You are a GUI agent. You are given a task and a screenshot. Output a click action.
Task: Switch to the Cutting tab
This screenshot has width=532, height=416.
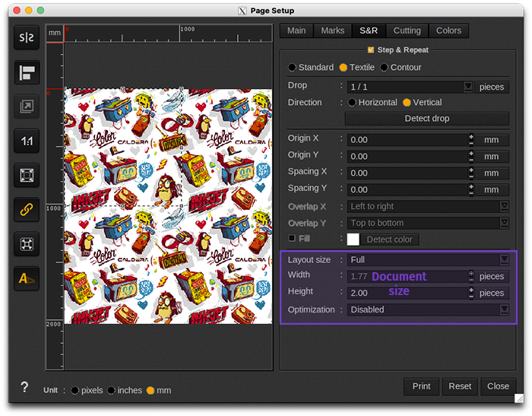[407, 30]
